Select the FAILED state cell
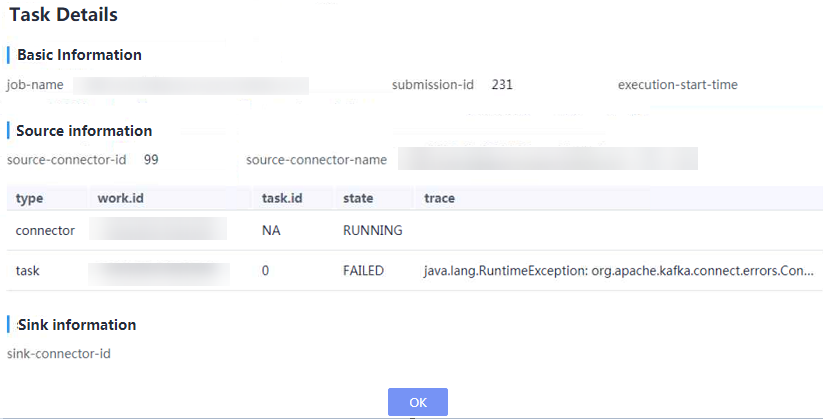823x419 pixels. [363, 271]
